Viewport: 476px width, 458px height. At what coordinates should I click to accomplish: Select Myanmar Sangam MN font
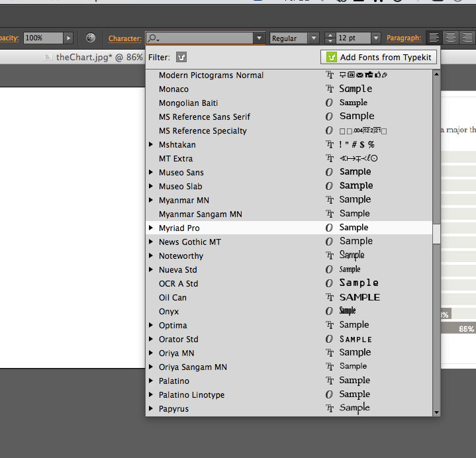(289, 214)
